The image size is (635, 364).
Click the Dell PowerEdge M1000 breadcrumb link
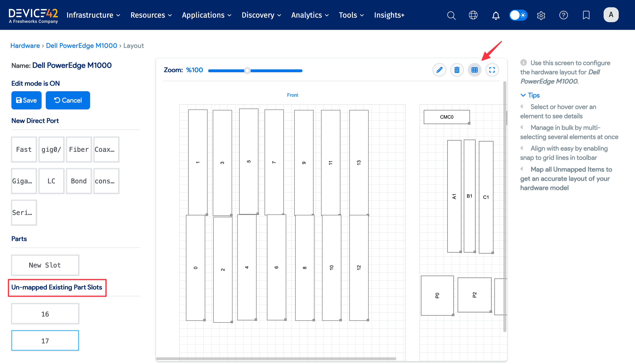[81, 46]
